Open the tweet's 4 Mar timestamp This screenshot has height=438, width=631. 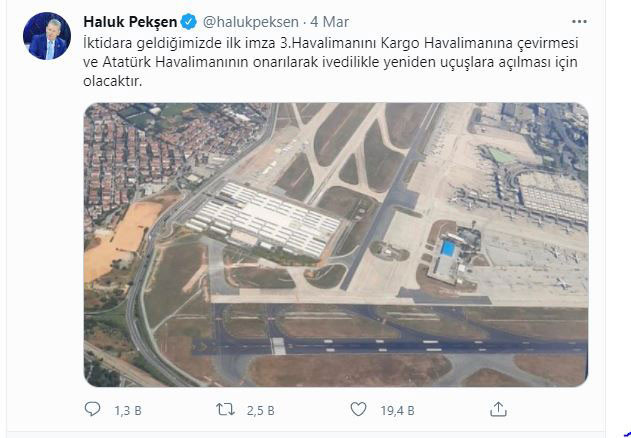click(330, 22)
